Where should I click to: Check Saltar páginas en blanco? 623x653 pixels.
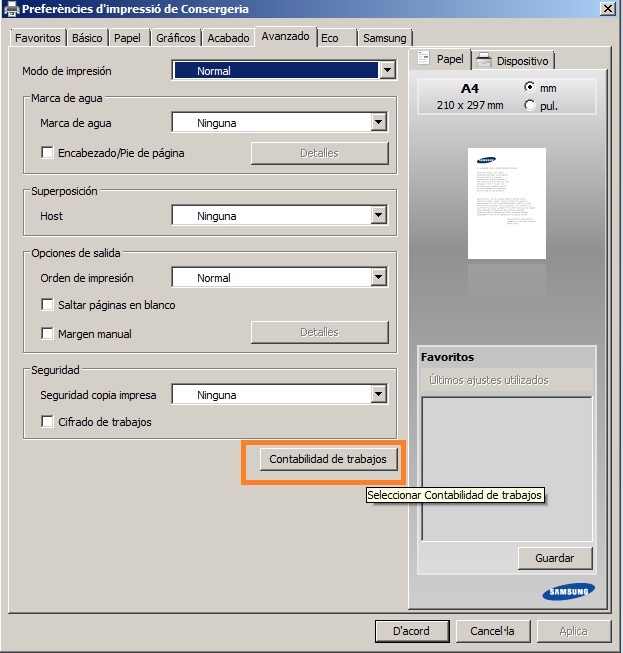click(x=47, y=305)
